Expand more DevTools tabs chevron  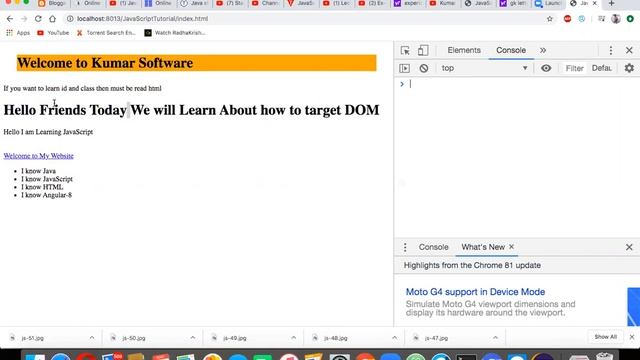(543, 50)
